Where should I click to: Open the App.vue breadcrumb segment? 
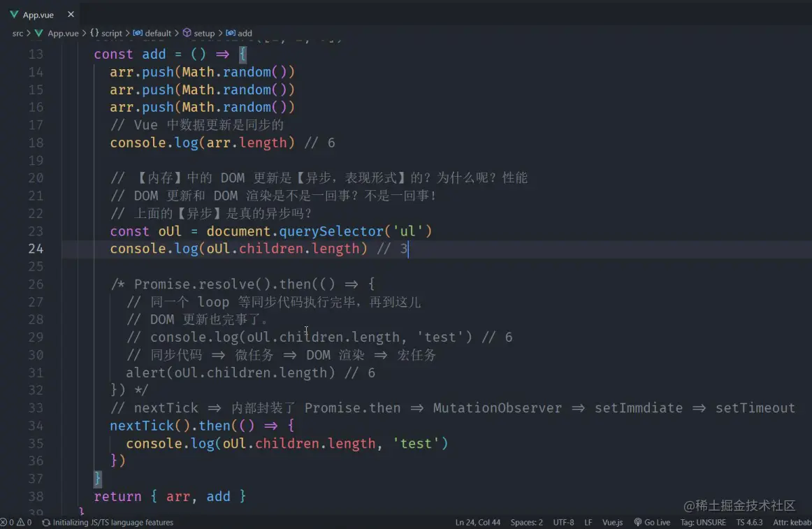click(63, 33)
